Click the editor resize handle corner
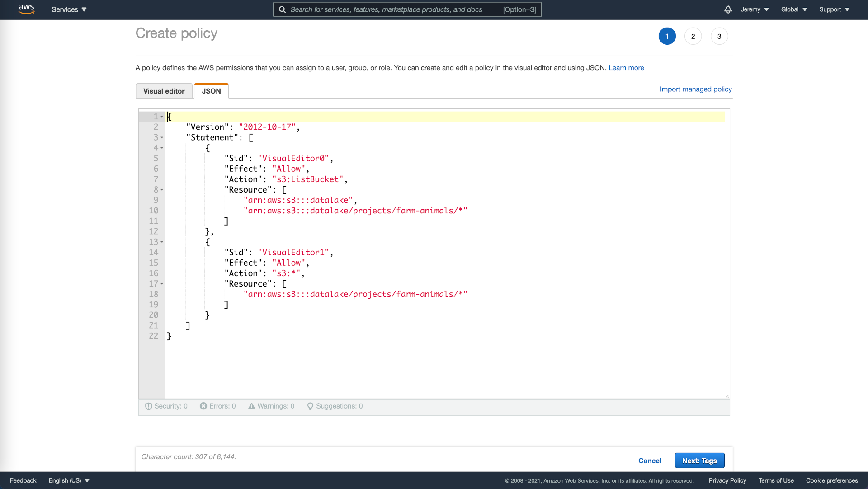Viewport: 868px width, 489px height. pyautogui.click(x=727, y=396)
